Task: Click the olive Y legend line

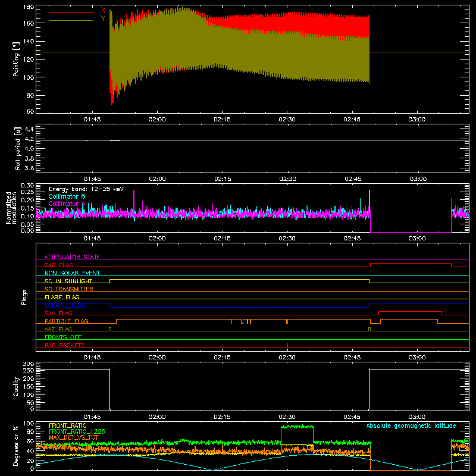Action: point(71,21)
